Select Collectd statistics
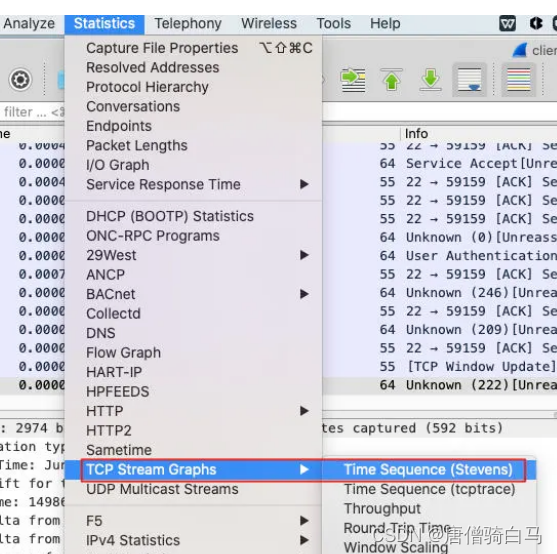 (193, 314)
